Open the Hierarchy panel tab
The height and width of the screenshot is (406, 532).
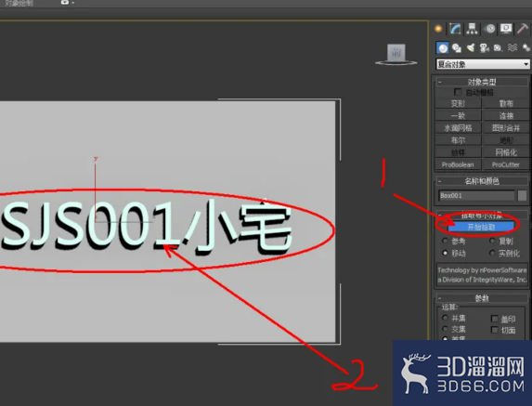[472, 29]
